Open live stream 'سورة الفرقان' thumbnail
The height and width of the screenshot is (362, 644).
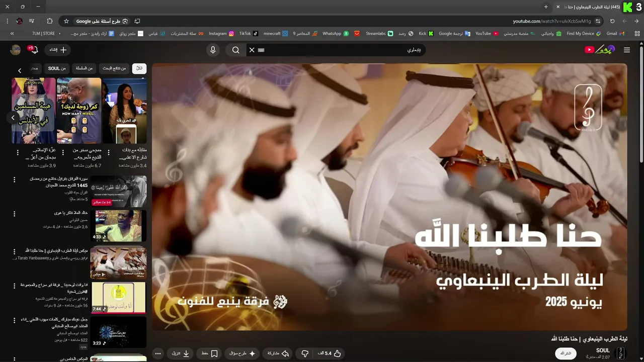tap(119, 191)
